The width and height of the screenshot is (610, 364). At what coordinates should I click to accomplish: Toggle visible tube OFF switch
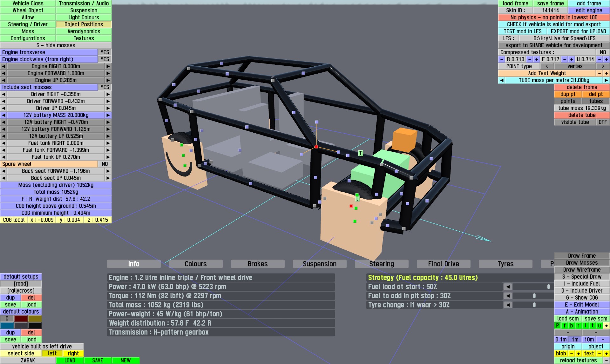(602, 122)
